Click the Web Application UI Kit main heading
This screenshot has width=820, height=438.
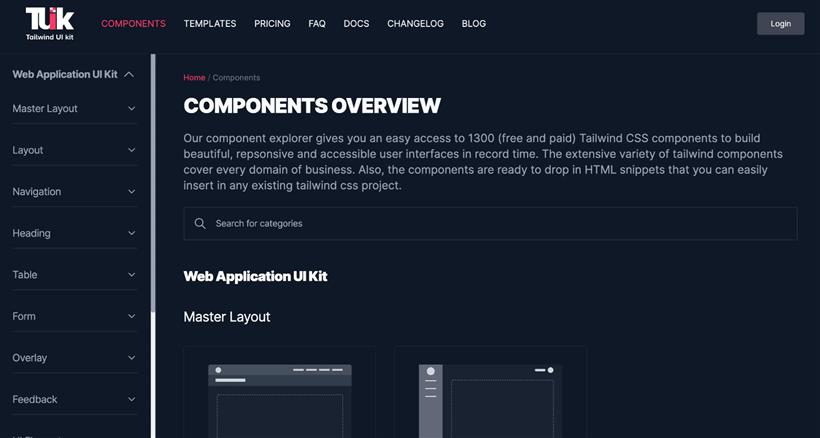pos(255,276)
